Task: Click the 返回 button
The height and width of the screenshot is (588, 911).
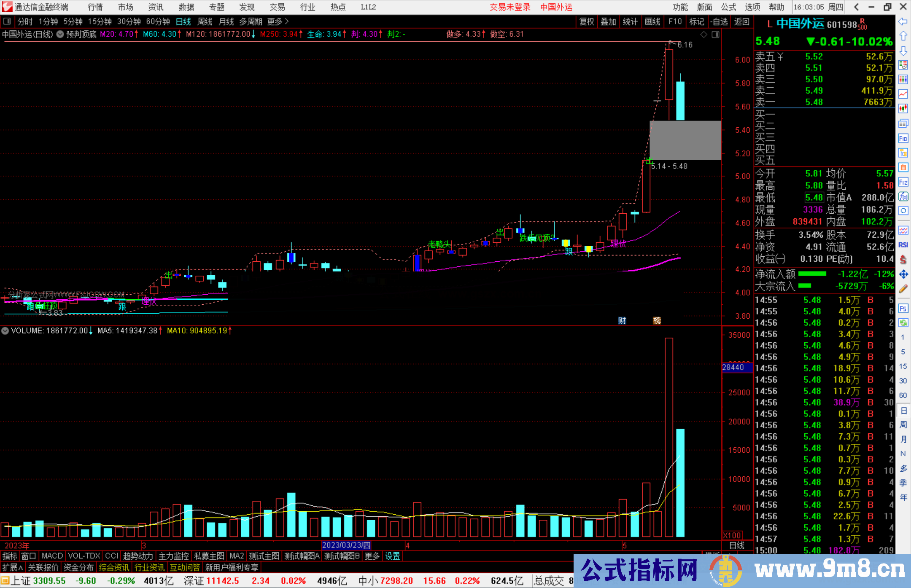Action: coord(742,21)
